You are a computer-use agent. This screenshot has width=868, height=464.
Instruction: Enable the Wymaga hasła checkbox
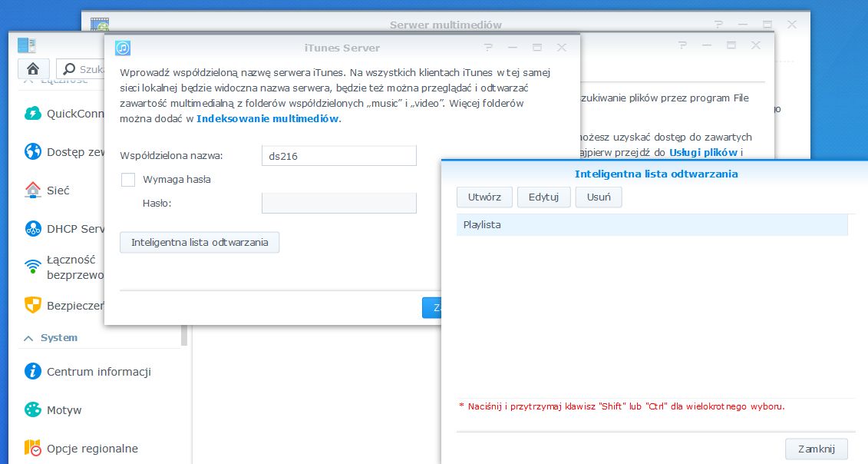point(128,180)
